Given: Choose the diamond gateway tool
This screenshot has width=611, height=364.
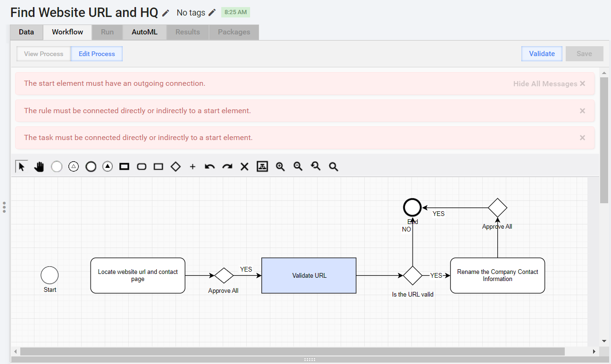Looking at the screenshot, I should (176, 166).
